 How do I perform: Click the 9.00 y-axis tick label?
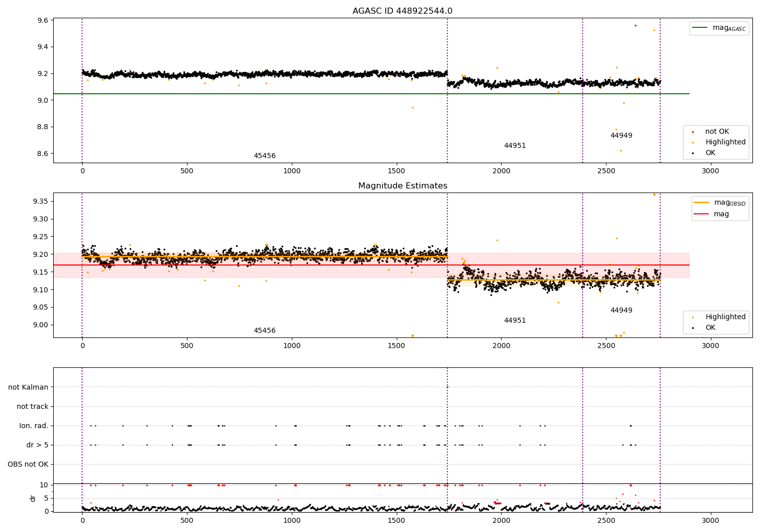pyautogui.click(x=41, y=325)
